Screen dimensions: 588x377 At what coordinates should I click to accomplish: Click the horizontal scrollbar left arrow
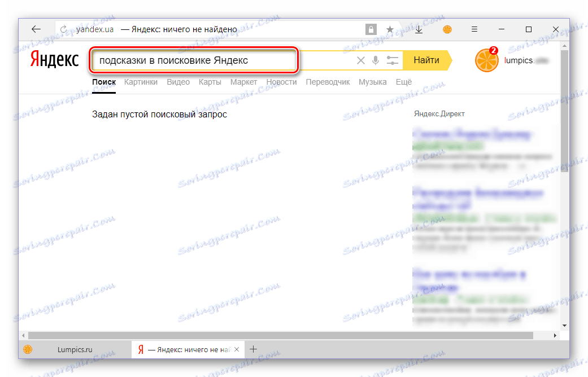(x=23, y=335)
